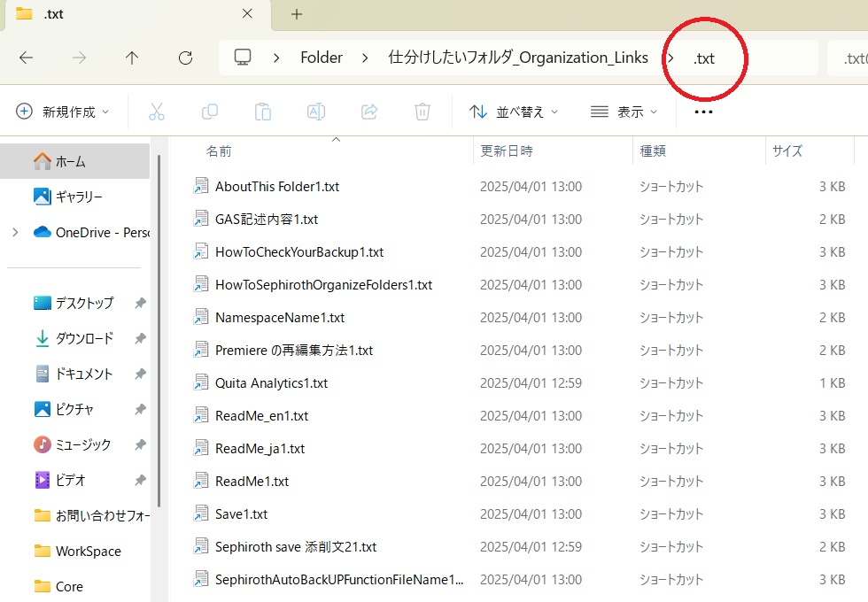This screenshot has width=868, height=602.
Task: Select the Paste icon
Action: pos(262,111)
